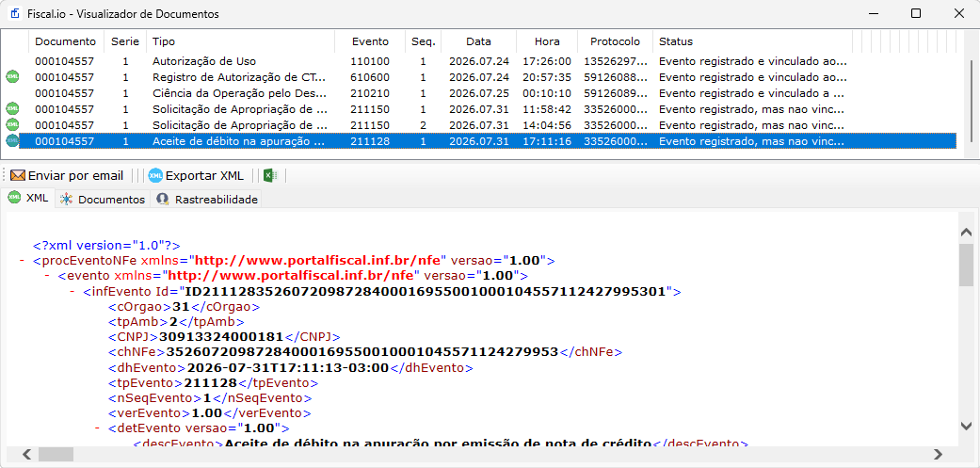Image resolution: width=980 pixels, height=468 pixels.
Task: Click the Exportar XML button
Action: click(196, 175)
